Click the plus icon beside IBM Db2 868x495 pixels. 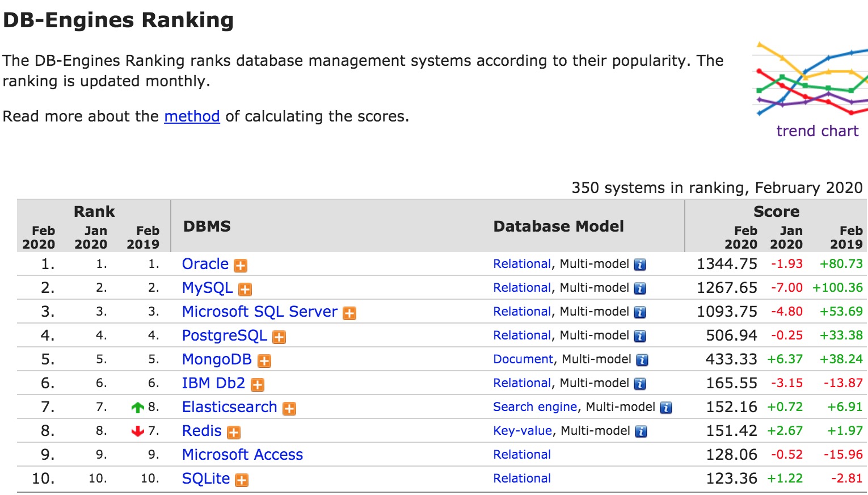[257, 384]
